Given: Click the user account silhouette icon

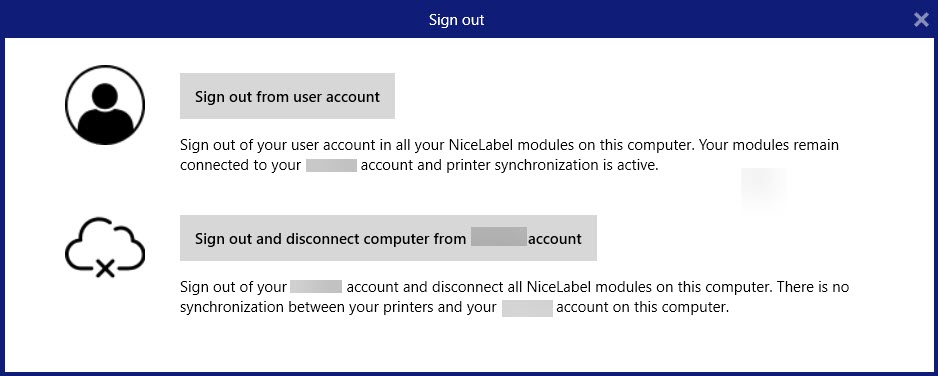Looking at the screenshot, I should point(105,105).
